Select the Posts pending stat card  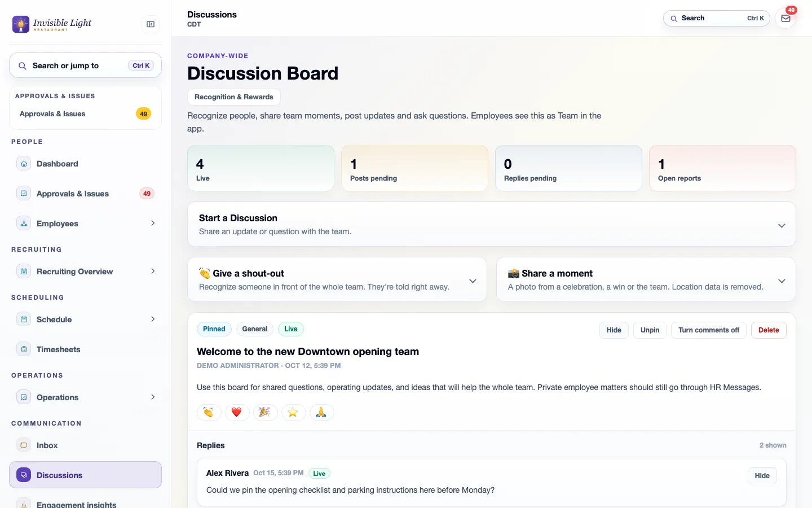click(x=414, y=168)
